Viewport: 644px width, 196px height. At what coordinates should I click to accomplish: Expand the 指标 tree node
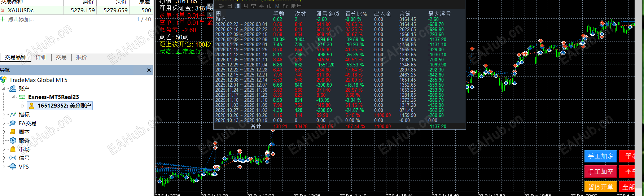pos(4,114)
